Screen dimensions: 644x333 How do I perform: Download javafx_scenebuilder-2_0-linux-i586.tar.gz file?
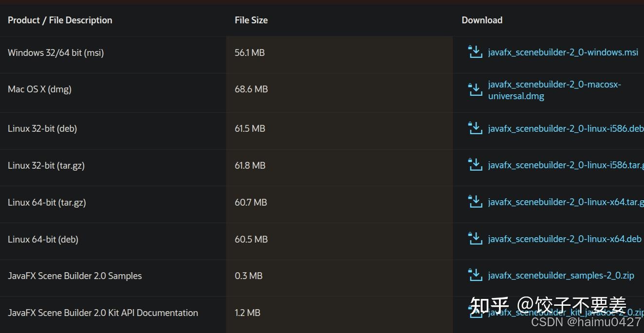pos(566,165)
